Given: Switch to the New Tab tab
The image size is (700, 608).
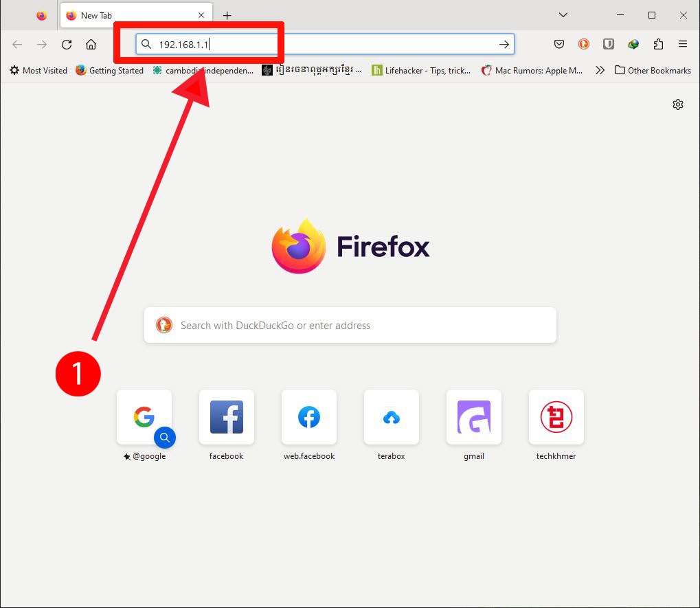Looking at the screenshot, I should click(x=136, y=16).
